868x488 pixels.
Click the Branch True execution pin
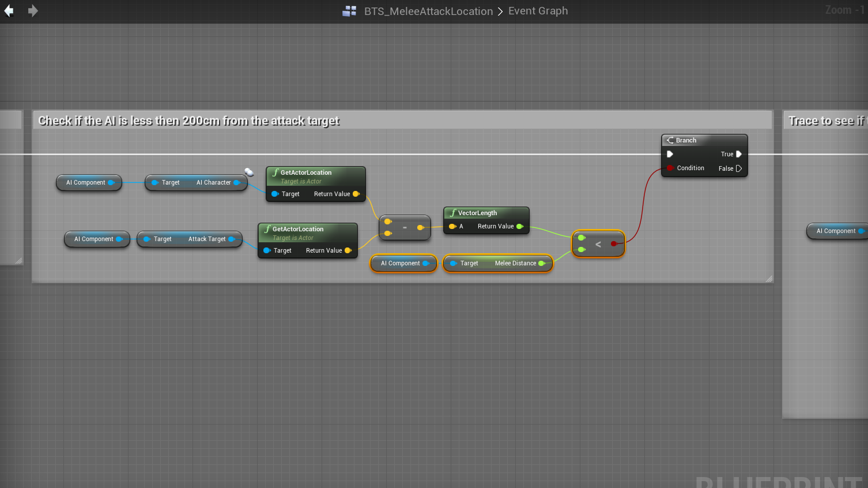739,154
